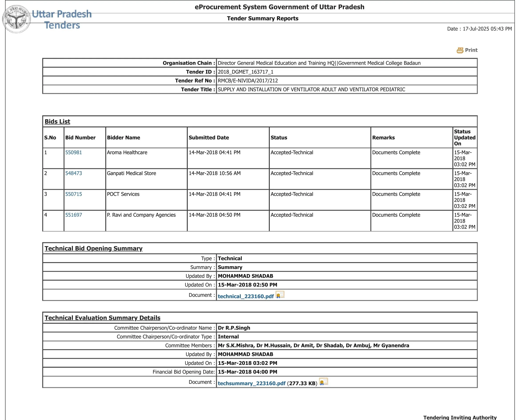This screenshot has height=420, width=520.
Task: Click certificate icon beside techsummary_223160.pdf
Action: click(x=323, y=382)
